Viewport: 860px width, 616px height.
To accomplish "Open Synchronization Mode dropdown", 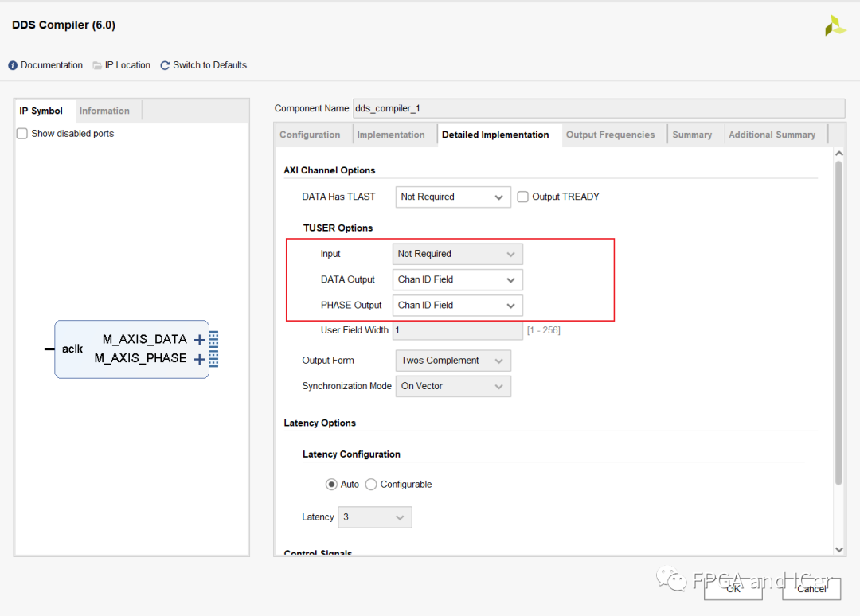I will 453,386.
